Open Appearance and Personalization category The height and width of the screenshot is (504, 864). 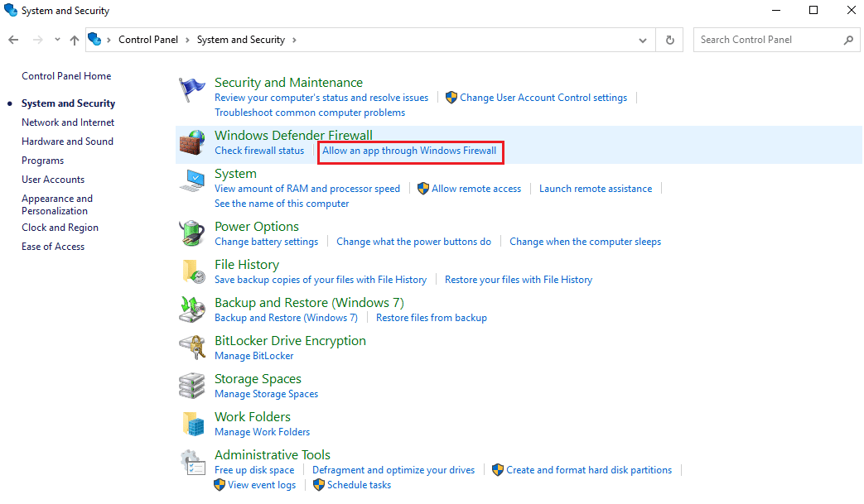point(57,204)
